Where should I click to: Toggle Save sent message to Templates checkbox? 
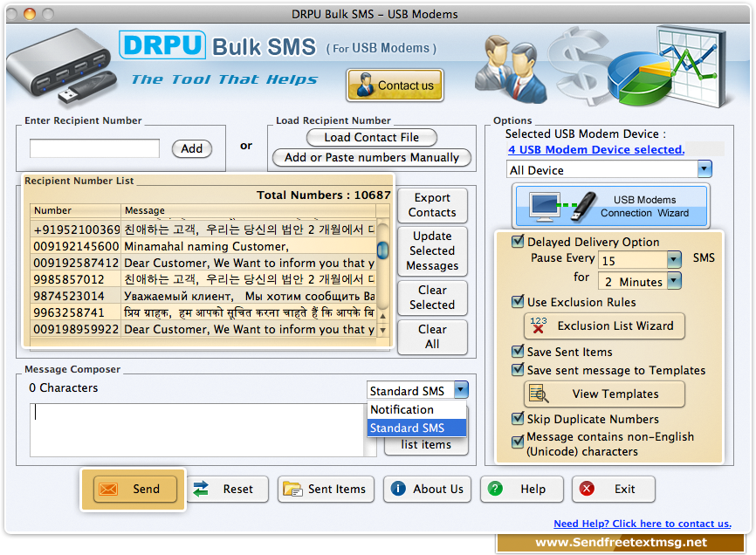click(x=518, y=369)
